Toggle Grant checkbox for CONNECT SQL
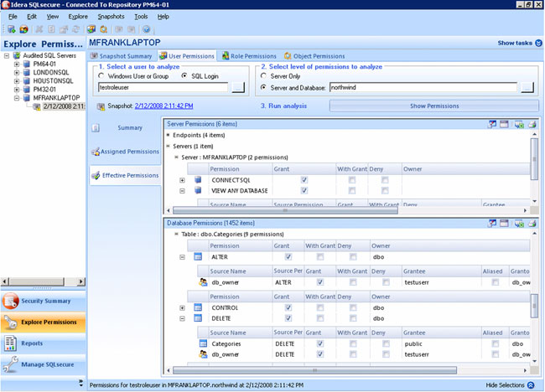The image size is (545, 392). pyautogui.click(x=304, y=180)
